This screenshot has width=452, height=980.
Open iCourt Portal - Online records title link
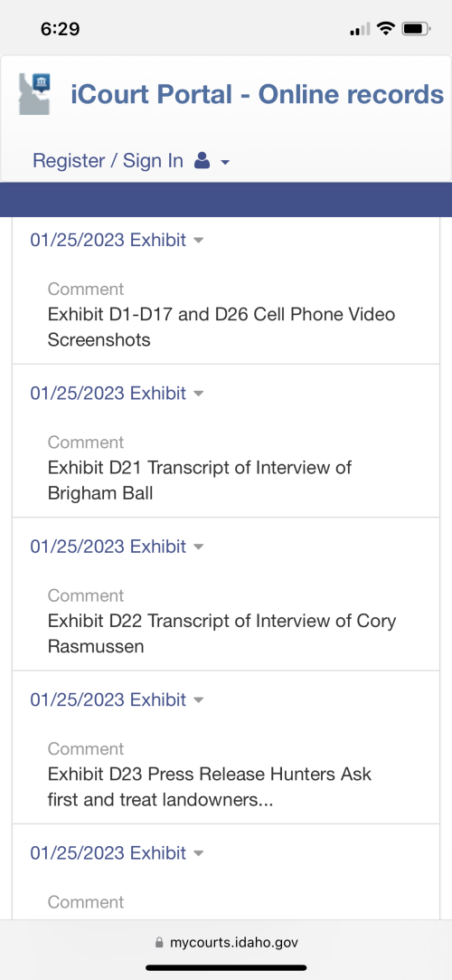pyautogui.click(x=257, y=94)
